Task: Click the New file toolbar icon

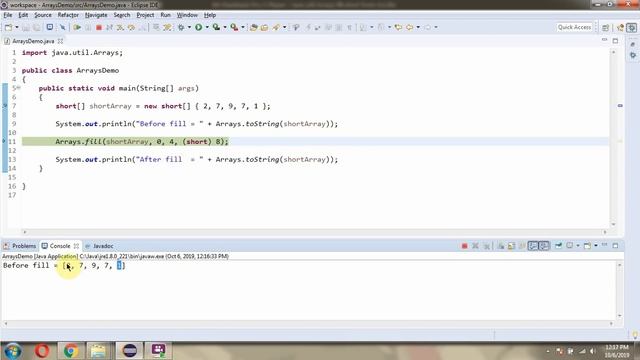Action: [x=9, y=27]
